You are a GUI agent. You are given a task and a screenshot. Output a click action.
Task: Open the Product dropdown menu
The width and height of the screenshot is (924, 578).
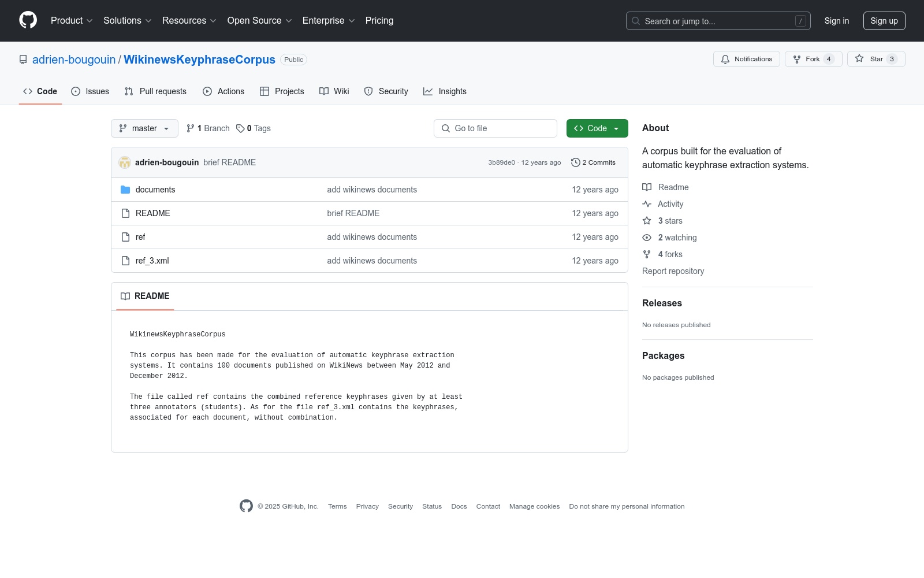(x=72, y=21)
